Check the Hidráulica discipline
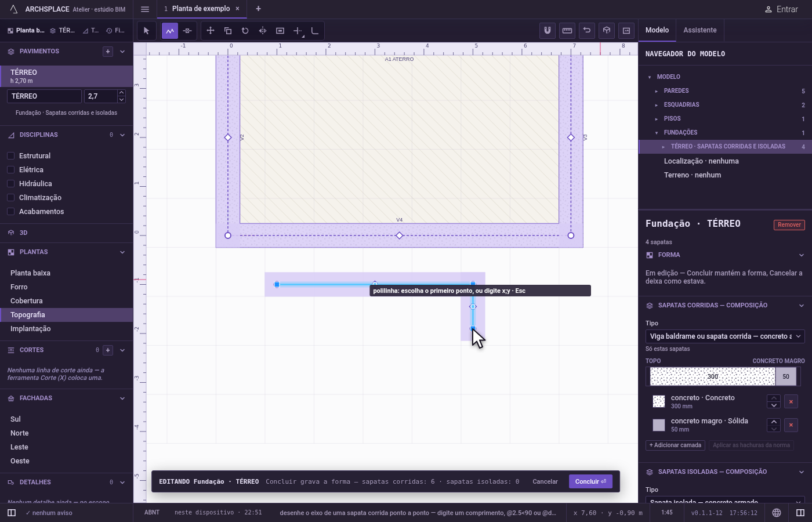 [10, 184]
